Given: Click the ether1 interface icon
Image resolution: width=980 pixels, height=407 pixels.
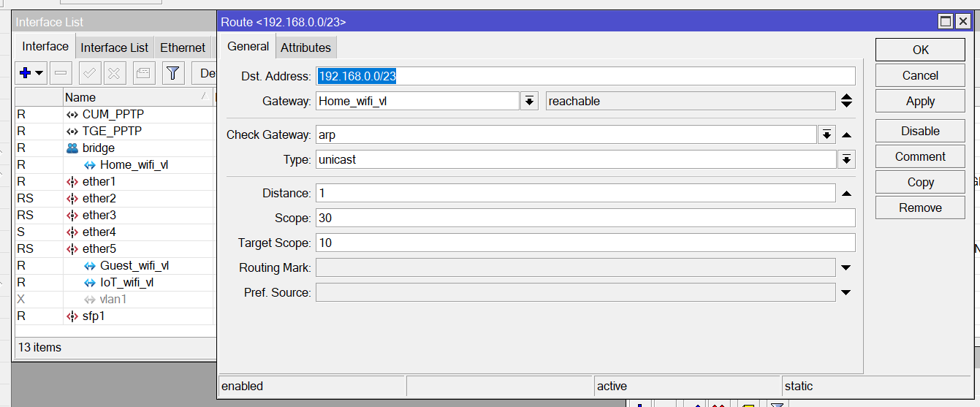Looking at the screenshot, I should pyautogui.click(x=72, y=181).
